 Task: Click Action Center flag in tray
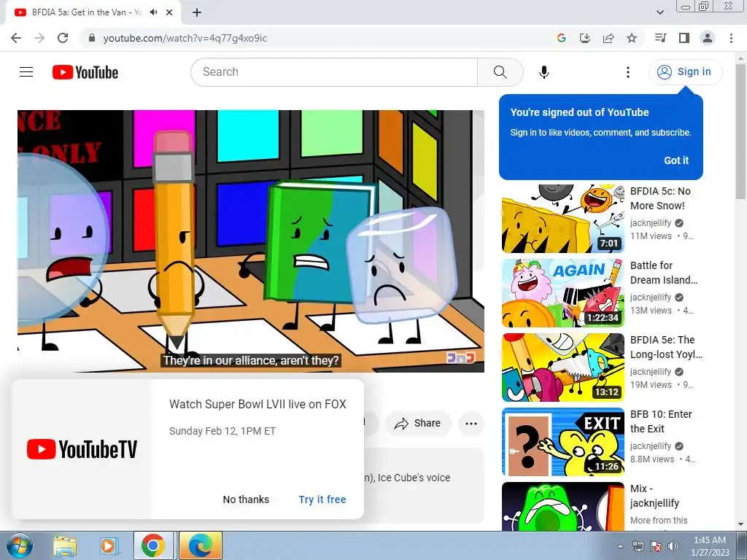click(x=656, y=546)
